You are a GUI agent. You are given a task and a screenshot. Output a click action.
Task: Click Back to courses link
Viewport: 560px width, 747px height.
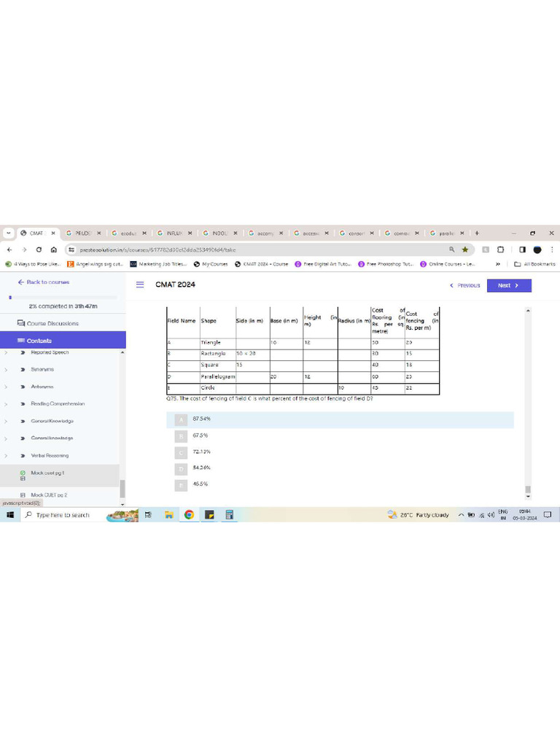coord(44,282)
